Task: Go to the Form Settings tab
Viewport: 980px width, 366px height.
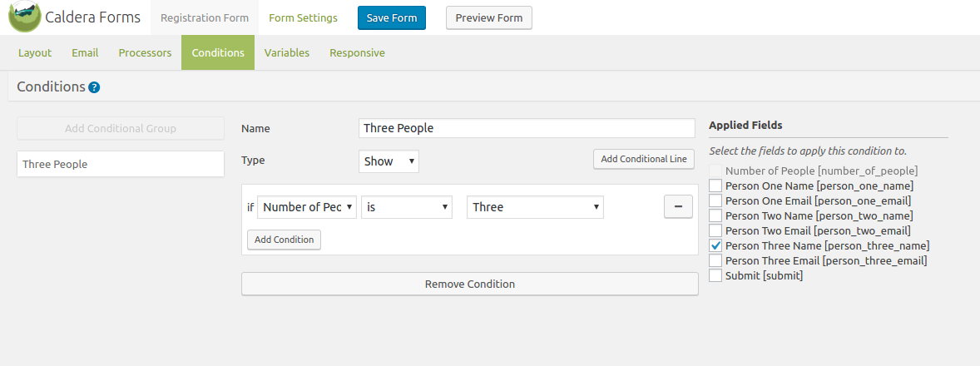Action: point(303,17)
